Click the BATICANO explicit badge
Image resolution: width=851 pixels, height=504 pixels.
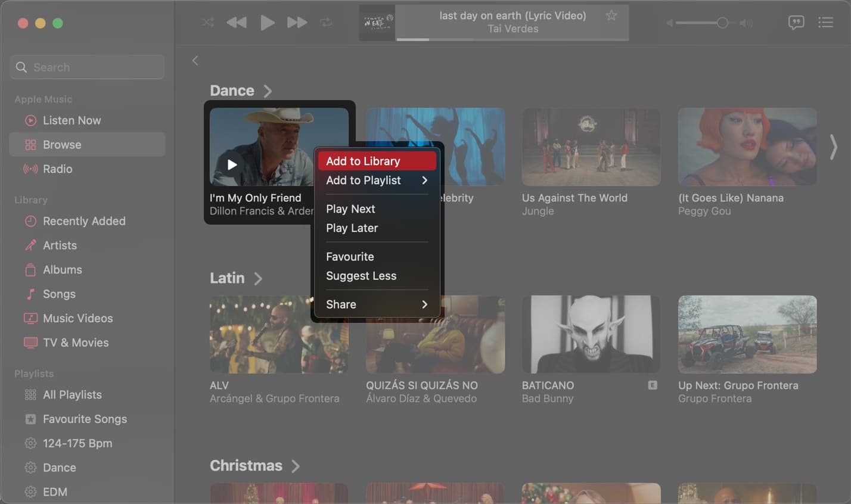653,385
